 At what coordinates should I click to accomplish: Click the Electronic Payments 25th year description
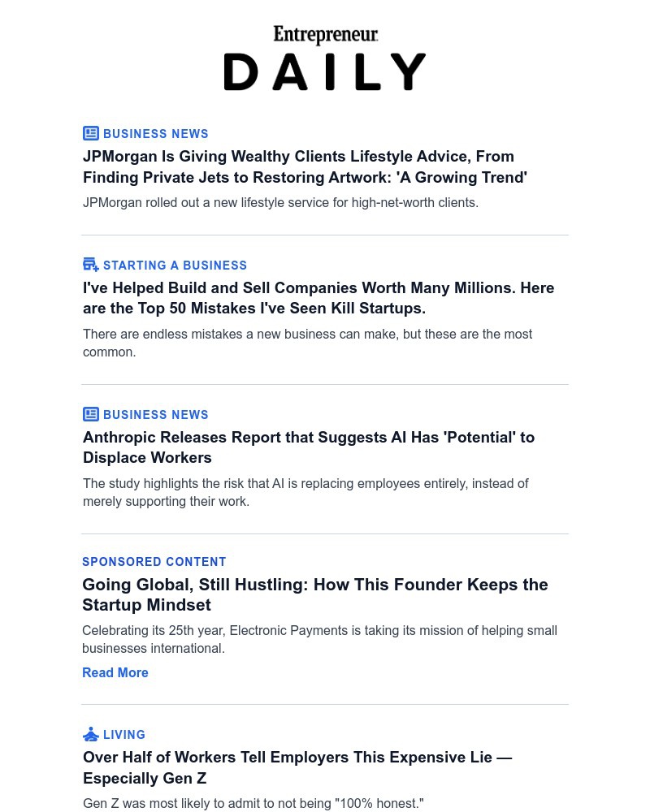tap(320, 640)
